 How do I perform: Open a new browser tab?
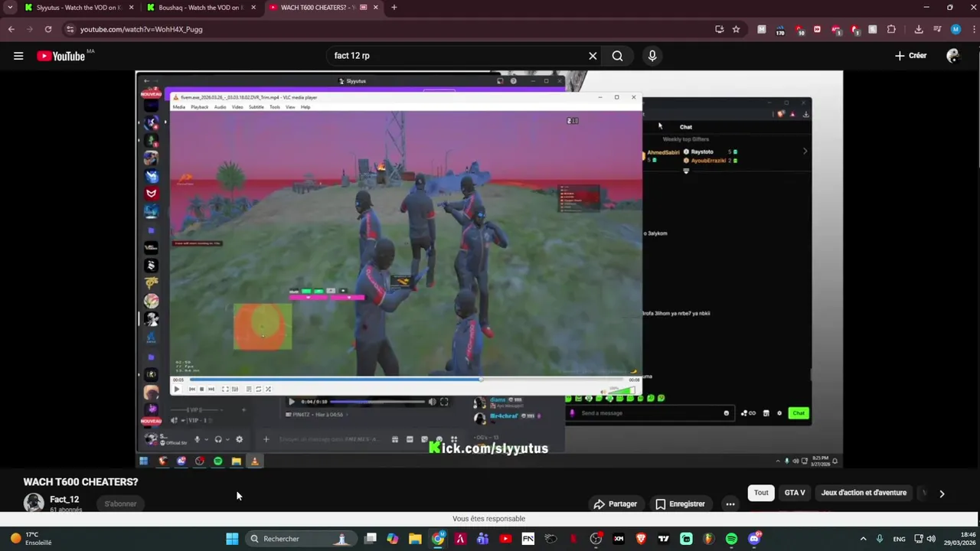click(x=394, y=8)
